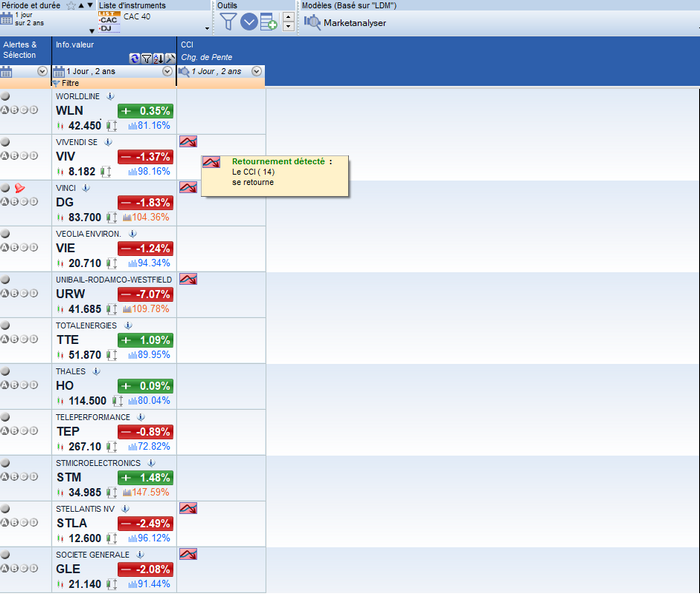Click the red alert bell on VINCI row
The image size is (700, 594).
[x=20, y=188]
